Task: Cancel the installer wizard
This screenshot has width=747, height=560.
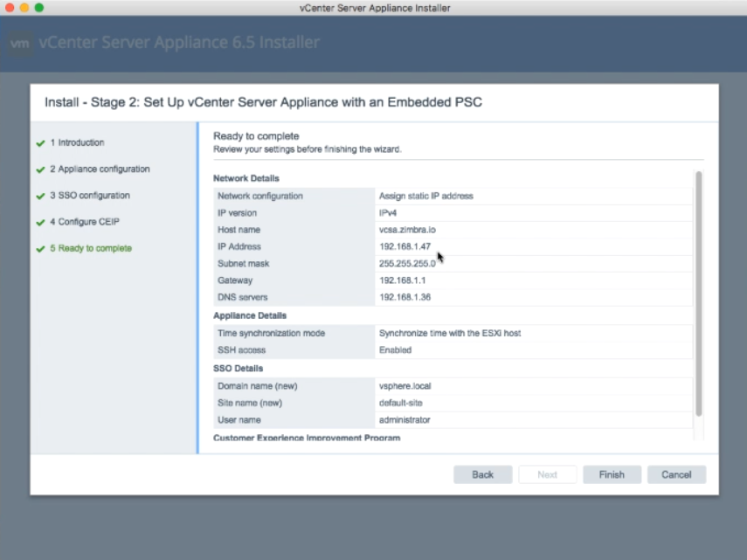Action: [x=676, y=474]
